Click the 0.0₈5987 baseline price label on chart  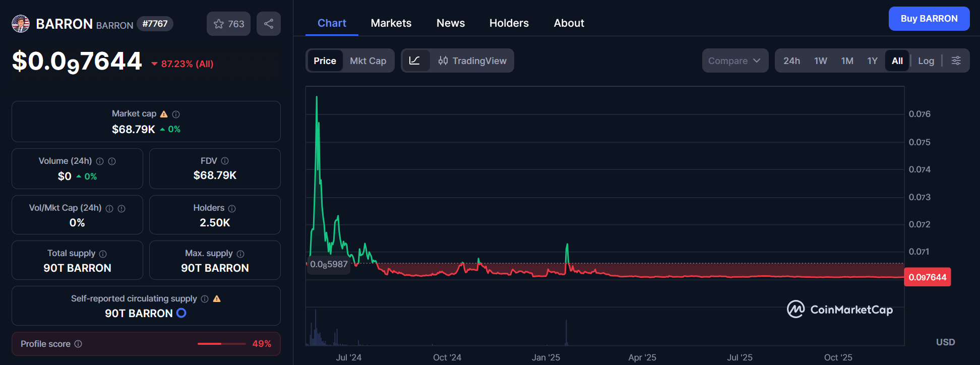pos(329,264)
